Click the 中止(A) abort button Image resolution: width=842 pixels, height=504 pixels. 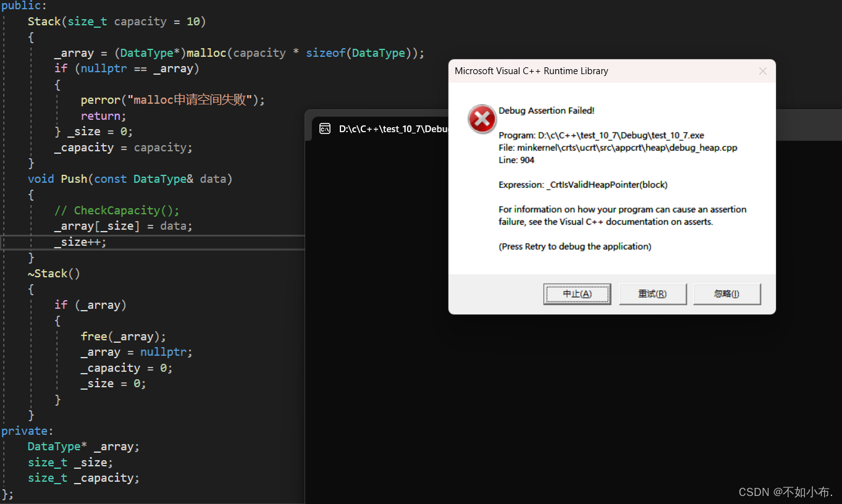[577, 294]
